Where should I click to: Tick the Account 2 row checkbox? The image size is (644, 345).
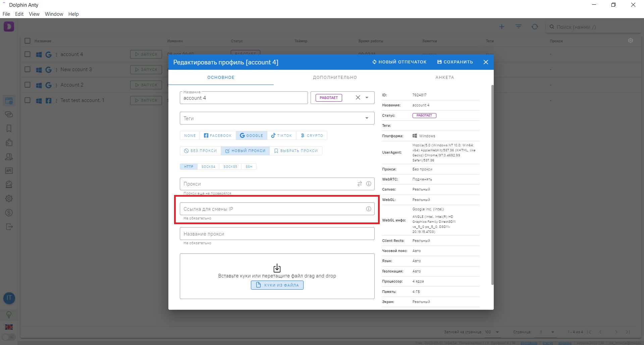tap(28, 85)
